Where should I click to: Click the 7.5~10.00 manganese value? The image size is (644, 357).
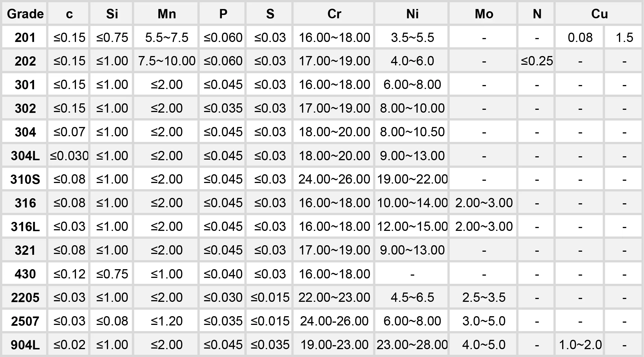(166, 61)
